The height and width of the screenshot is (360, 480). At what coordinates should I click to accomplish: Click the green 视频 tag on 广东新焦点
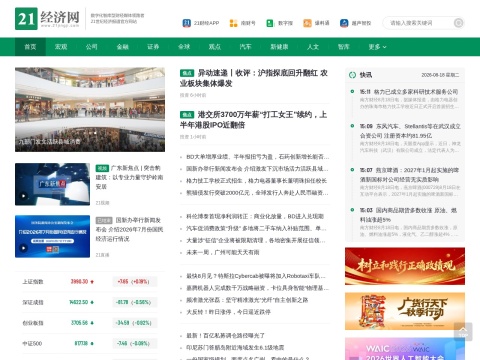tap(102, 168)
